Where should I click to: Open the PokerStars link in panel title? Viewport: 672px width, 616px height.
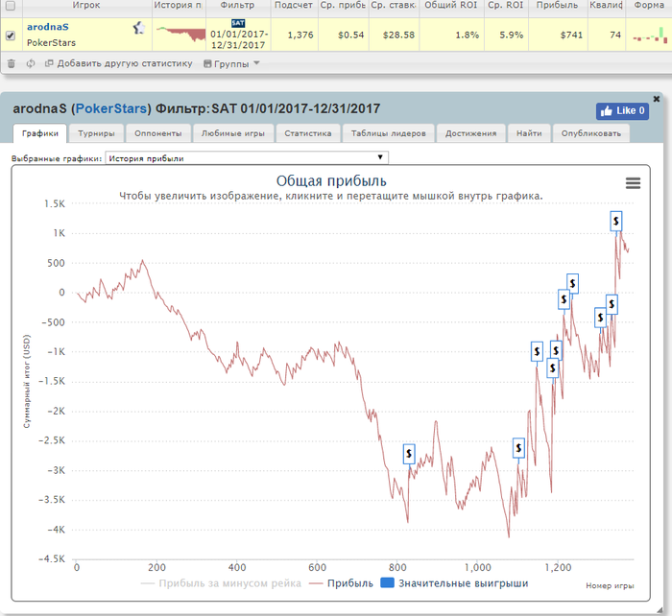[x=111, y=108]
